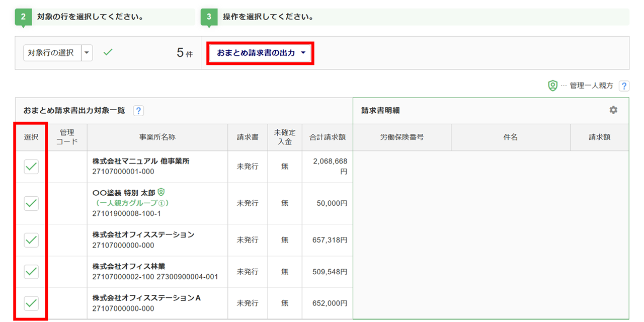Toggle checkbox for 株式会社オフィスステーションA
The width and height of the screenshot is (644, 322).
31,303
